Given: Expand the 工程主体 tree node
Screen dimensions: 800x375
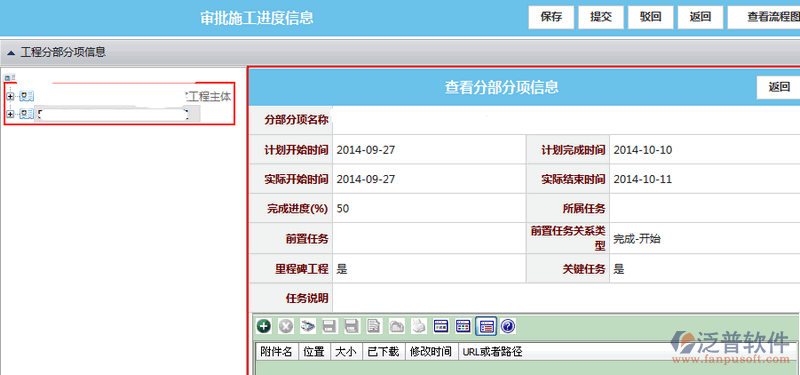Looking at the screenshot, I should 10,96.
